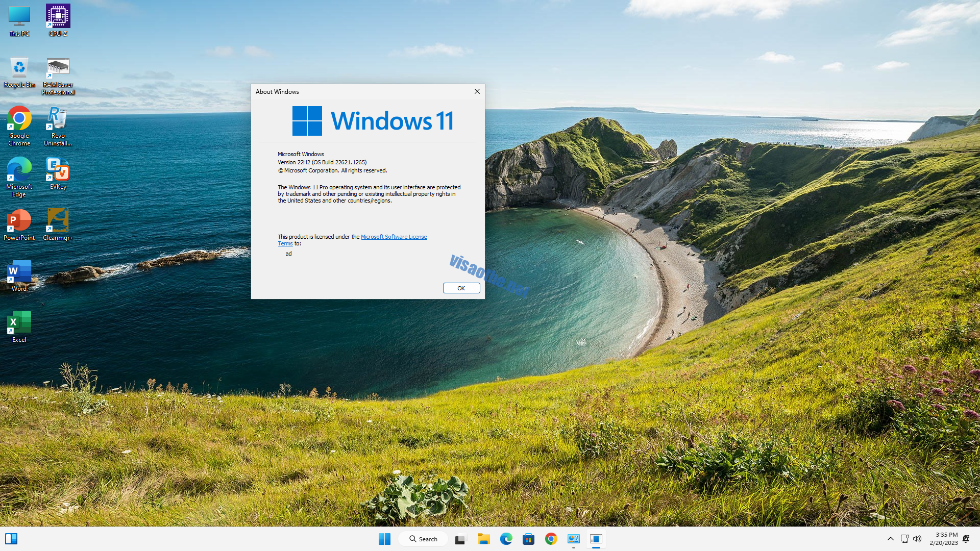This screenshot has height=551, width=980.
Task: Open Word desktop shortcut
Action: pyautogui.click(x=19, y=276)
